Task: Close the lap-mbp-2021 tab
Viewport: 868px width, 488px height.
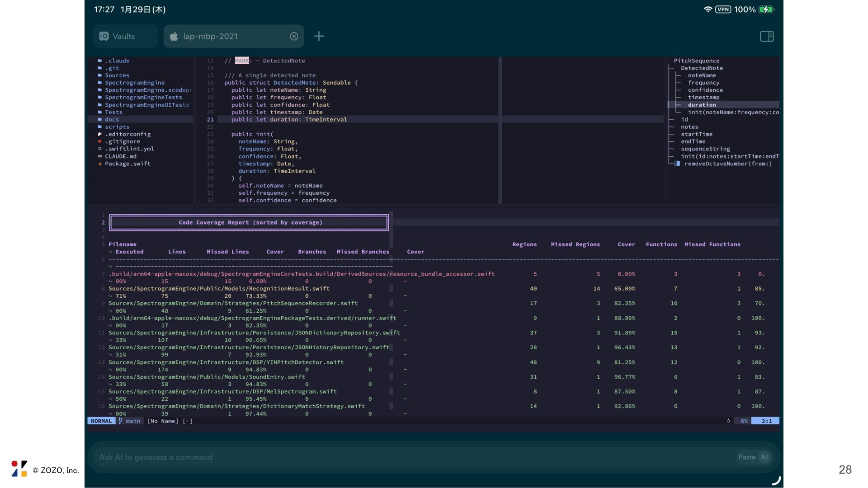Action: [x=294, y=37]
